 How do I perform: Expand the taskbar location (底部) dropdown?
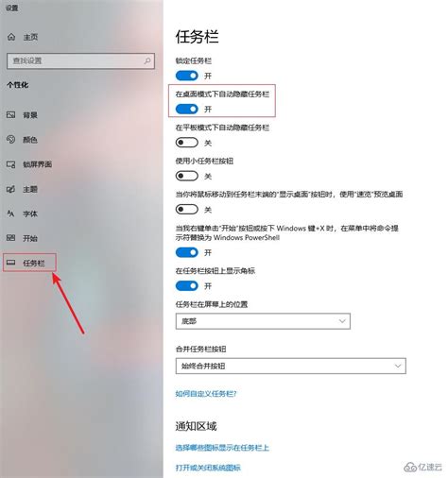(x=263, y=321)
